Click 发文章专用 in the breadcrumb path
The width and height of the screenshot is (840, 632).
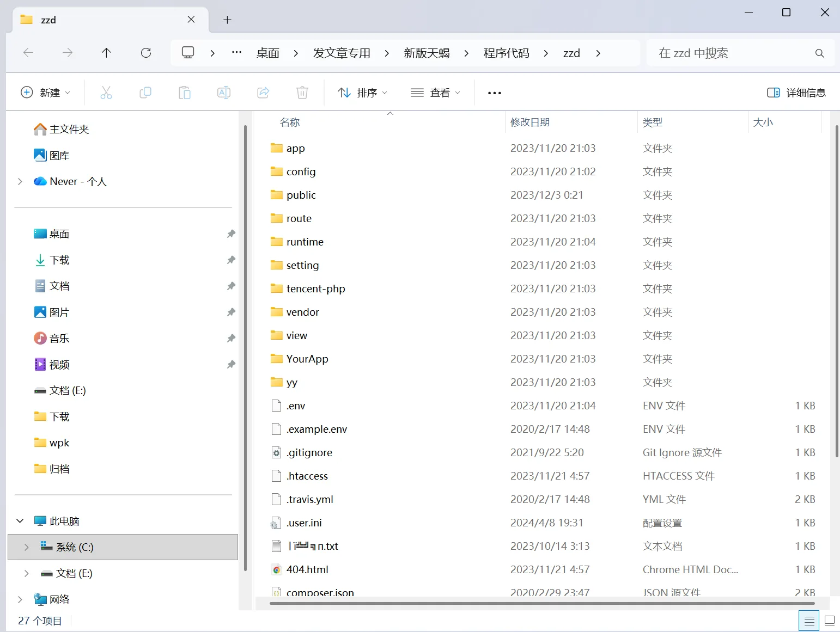click(x=342, y=53)
